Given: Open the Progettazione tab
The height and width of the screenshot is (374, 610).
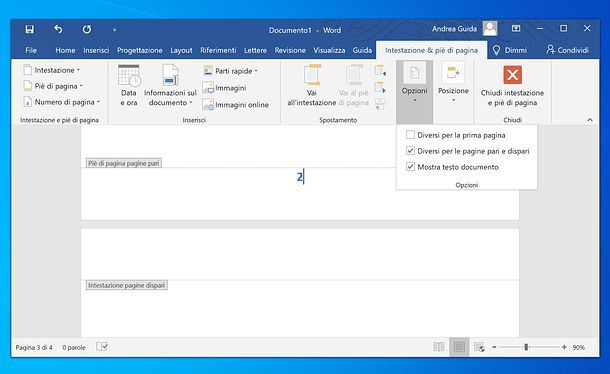Looking at the screenshot, I should (x=140, y=50).
